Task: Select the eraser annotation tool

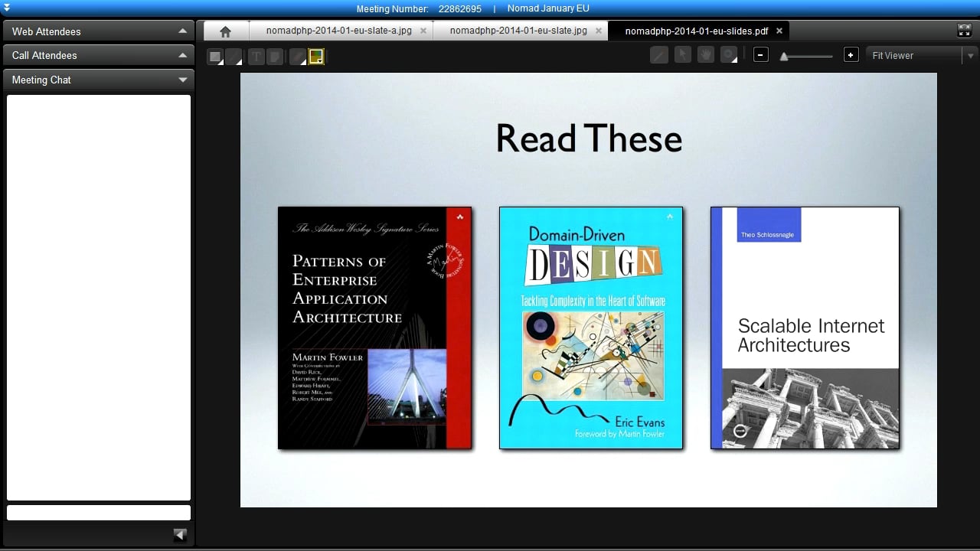Action: [298, 57]
